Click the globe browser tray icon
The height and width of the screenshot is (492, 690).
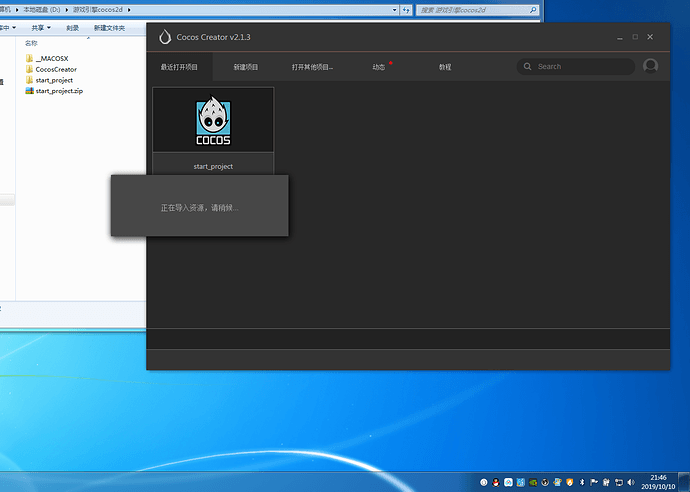558,482
